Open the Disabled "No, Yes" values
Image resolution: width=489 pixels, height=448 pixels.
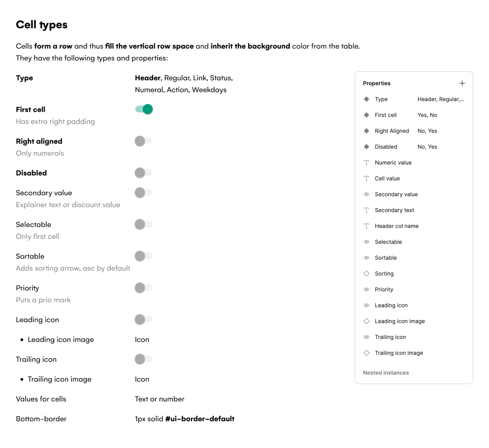tap(427, 147)
